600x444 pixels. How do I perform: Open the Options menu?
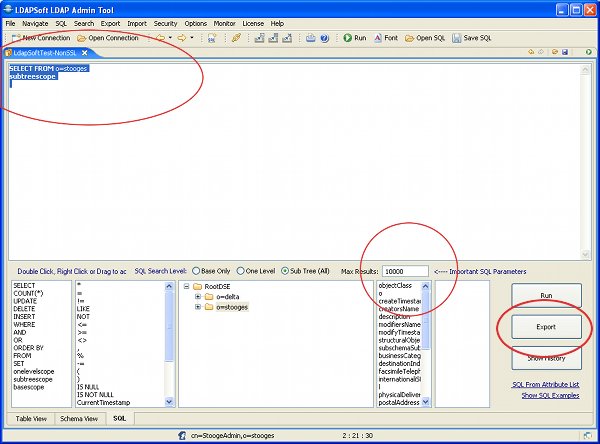point(196,23)
